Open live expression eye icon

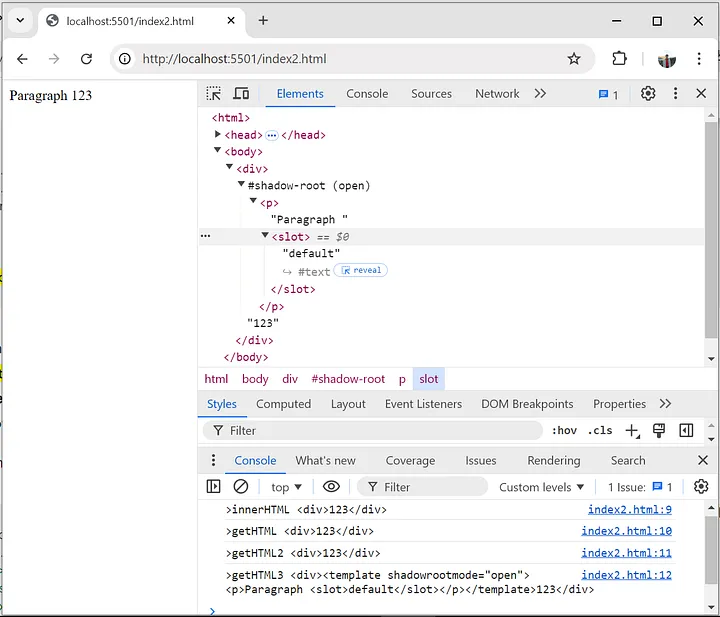[331, 487]
